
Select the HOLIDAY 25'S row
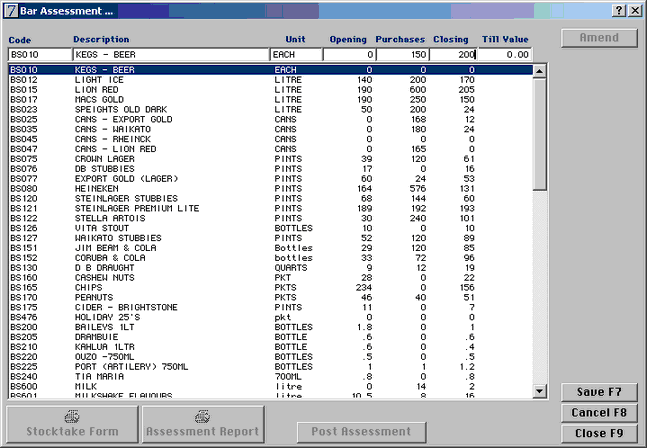pyautogui.click(x=271, y=317)
